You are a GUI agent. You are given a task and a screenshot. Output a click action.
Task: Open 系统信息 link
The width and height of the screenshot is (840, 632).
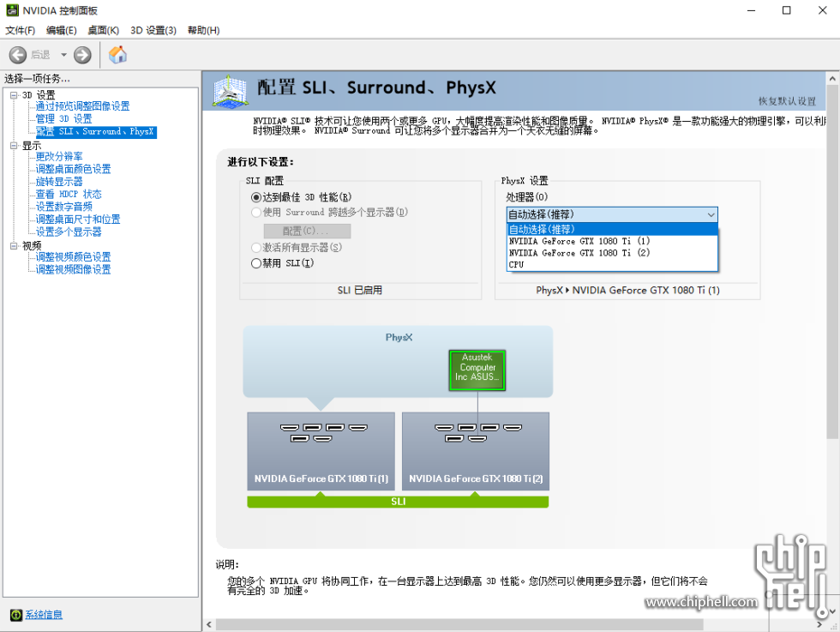44,615
